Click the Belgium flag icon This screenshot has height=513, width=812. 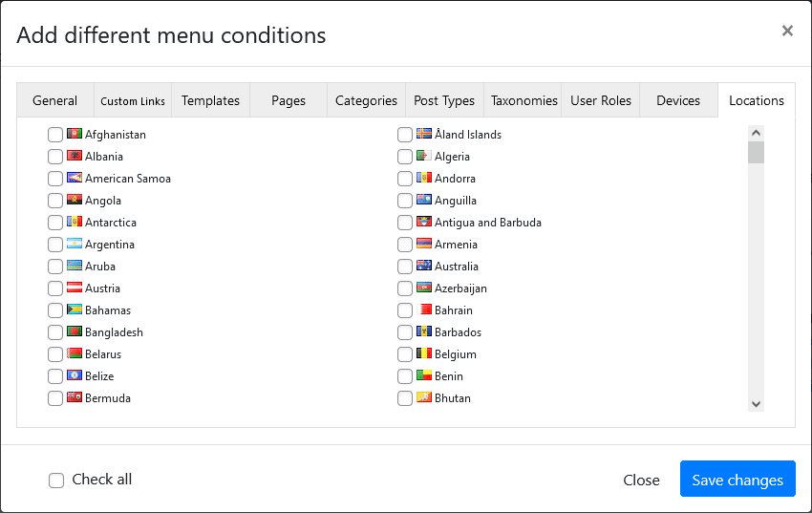(424, 354)
